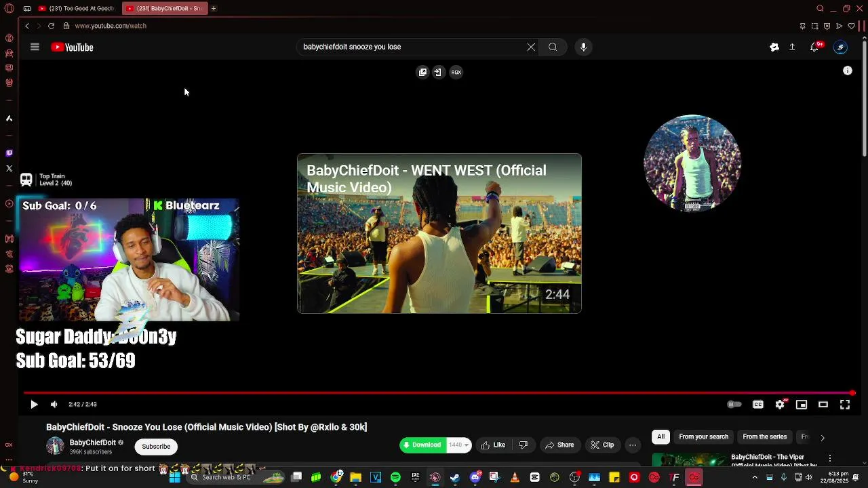
Task: Open File Explorer from the taskbar
Action: click(x=355, y=477)
